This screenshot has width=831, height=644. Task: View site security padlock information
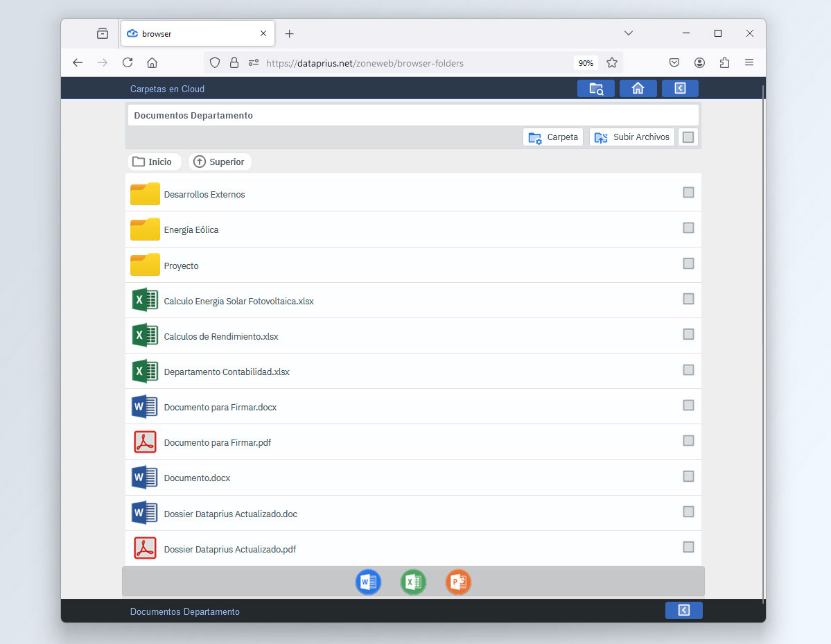coord(234,62)
